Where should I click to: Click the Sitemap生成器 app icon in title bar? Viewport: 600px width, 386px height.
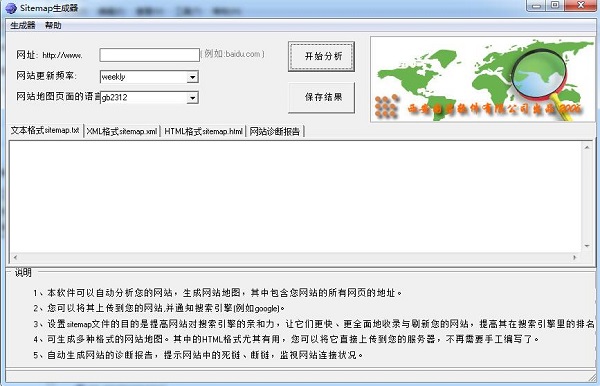point(11,8)
